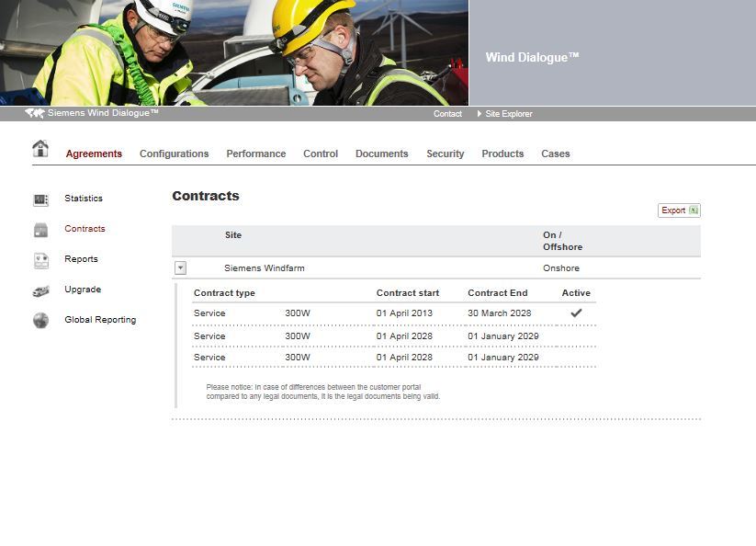Select the Control tab
The height and width of the screenshot is (546, 756).
(x=321, y=154)
